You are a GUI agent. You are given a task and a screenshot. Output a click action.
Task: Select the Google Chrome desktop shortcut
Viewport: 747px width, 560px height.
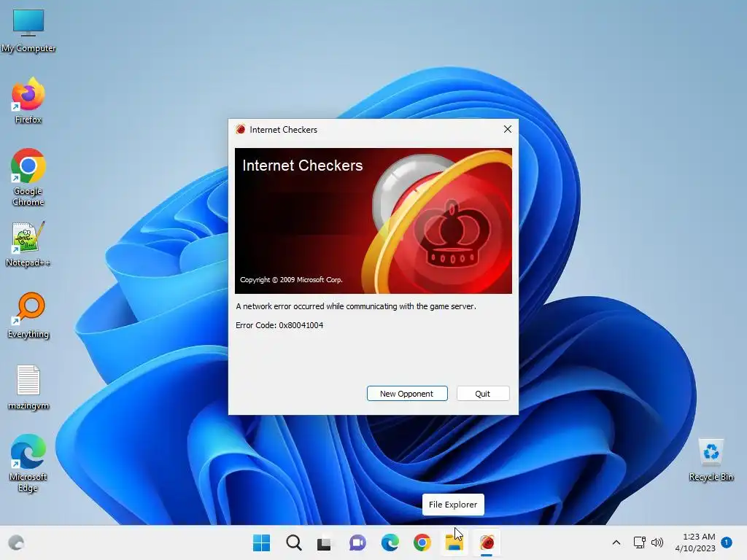point(28,177)
